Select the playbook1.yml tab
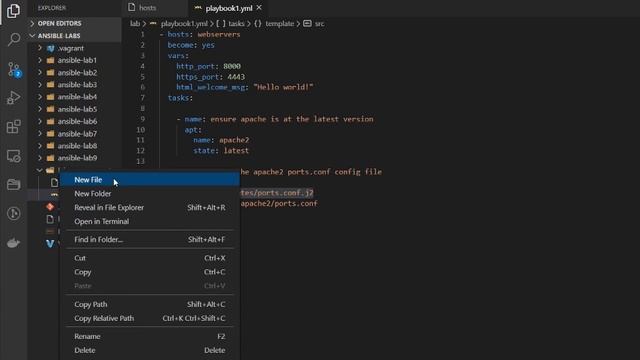The height and width of the screenshot is (360, 640). [x=229, y=8]
